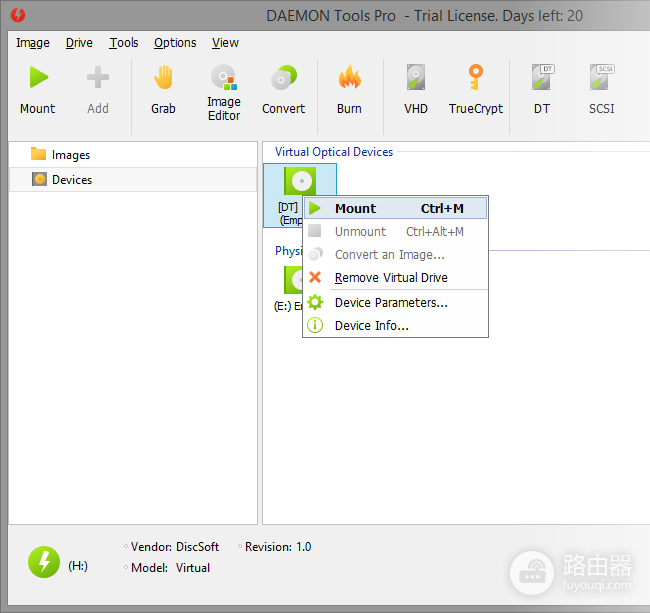
Task: Click the (H:) drive letter label
Action: click(x=78, y=566)
